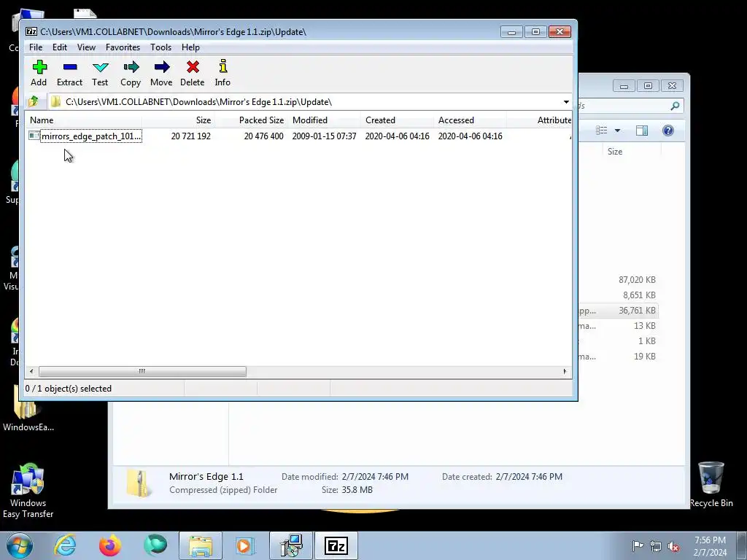
Task: Select WindowsEa... folder on desktop
Action: 28,408
